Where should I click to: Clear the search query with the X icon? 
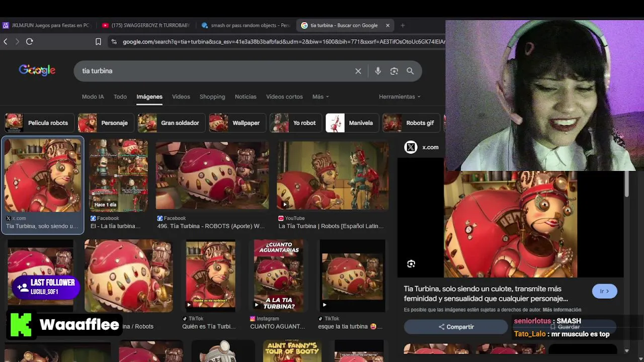click(358, 71)
